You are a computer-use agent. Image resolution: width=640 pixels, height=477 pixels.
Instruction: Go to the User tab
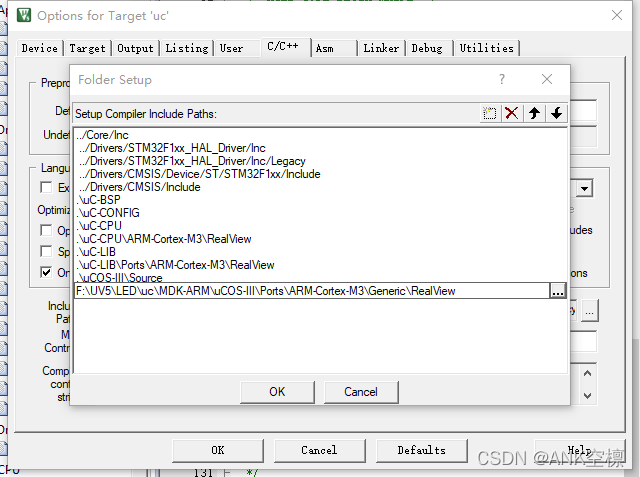pyautogui.click(x=231, y=48)
